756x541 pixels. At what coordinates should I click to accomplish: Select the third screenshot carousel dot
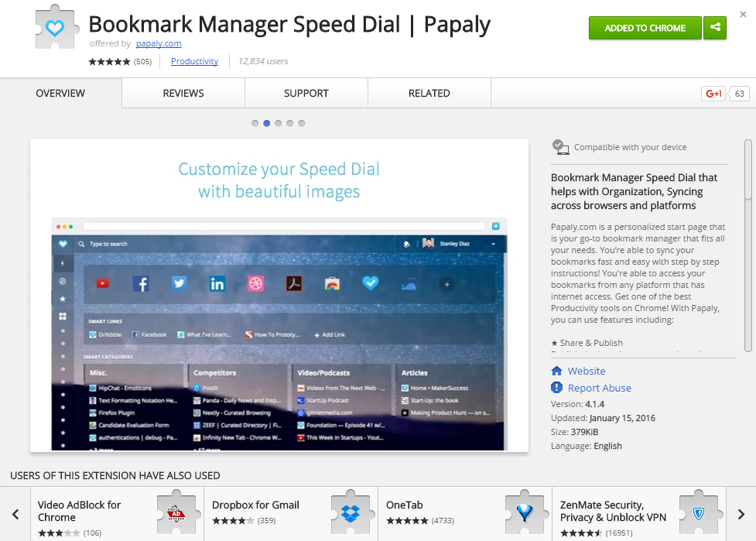pos(279,123)
